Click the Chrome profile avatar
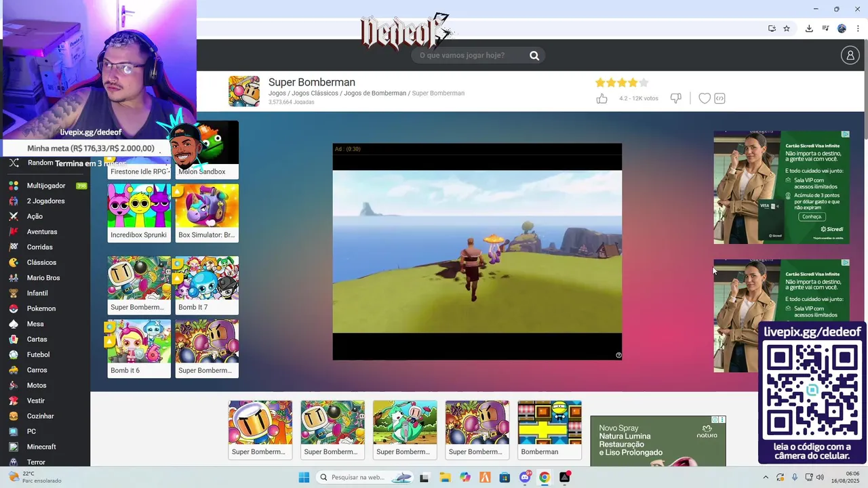The image size is (868, 488). (842, 28)
